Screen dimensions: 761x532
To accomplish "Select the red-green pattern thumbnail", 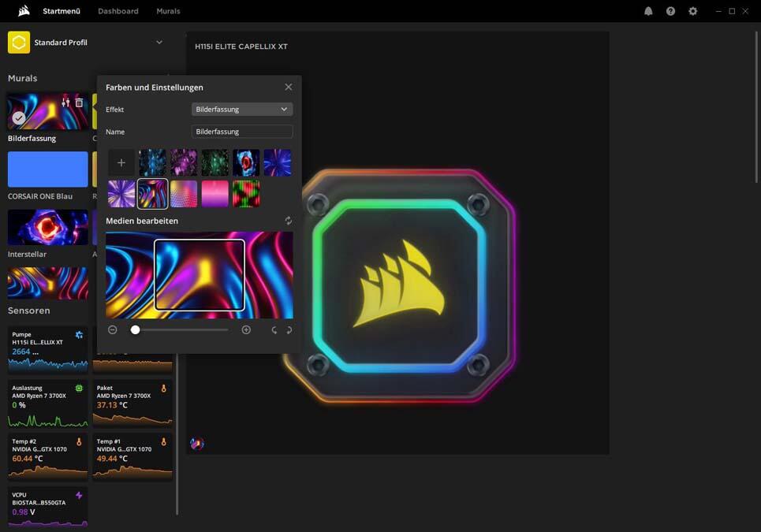I will [x=246, y=194].
